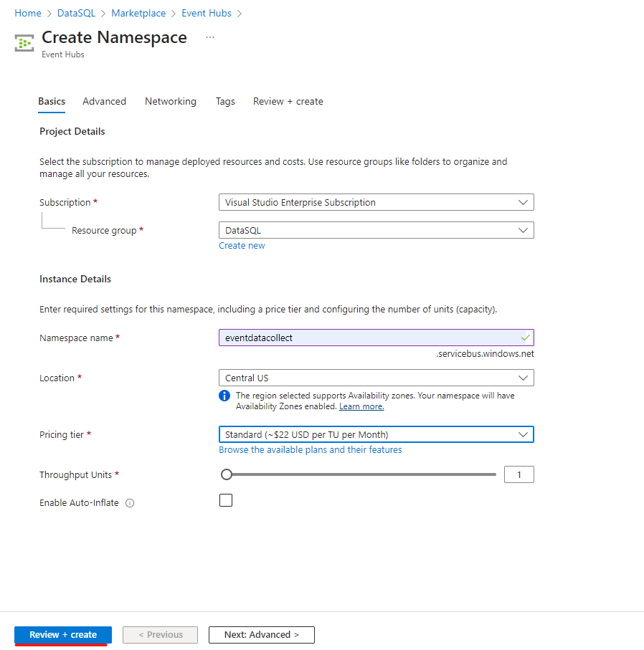Click the Namespace name input field
Viewport: 644px width, 650px height.
point(377,338)
